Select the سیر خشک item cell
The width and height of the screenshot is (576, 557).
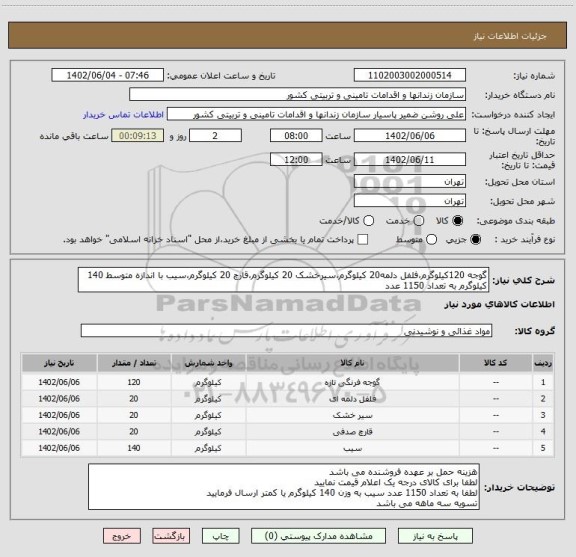pyautogui.click(x=352, y=415)
